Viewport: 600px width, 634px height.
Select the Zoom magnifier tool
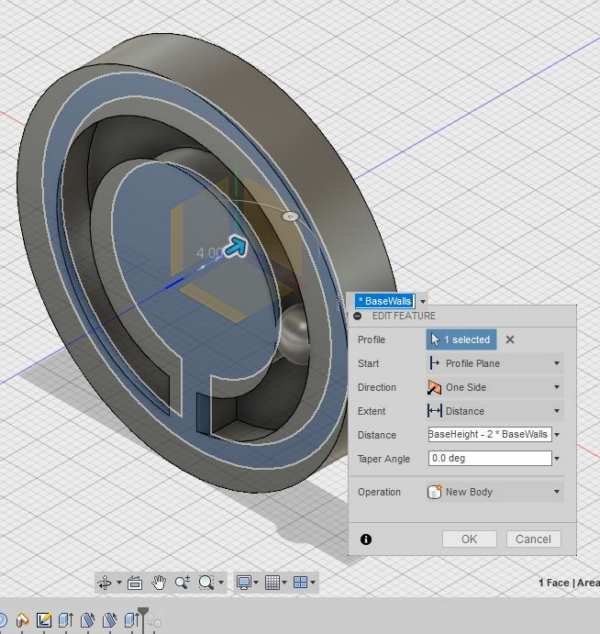pos(182,583)
